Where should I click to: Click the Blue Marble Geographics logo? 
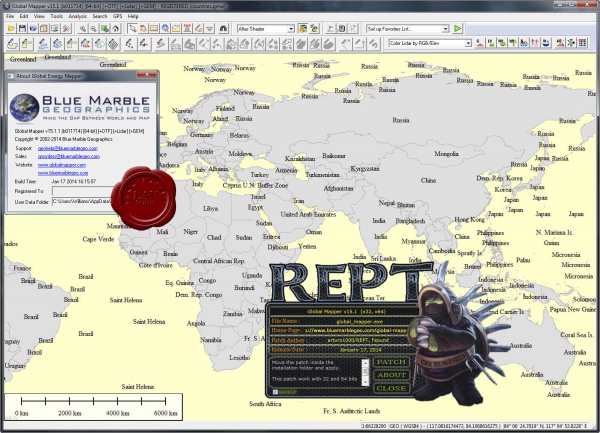[81, 107]
